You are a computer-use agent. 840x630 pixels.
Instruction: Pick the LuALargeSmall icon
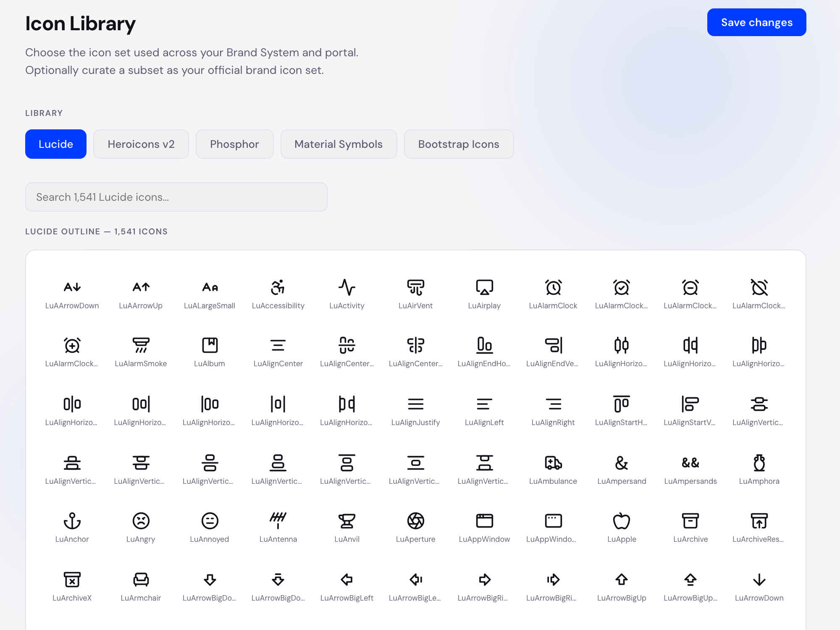point(210,288)
